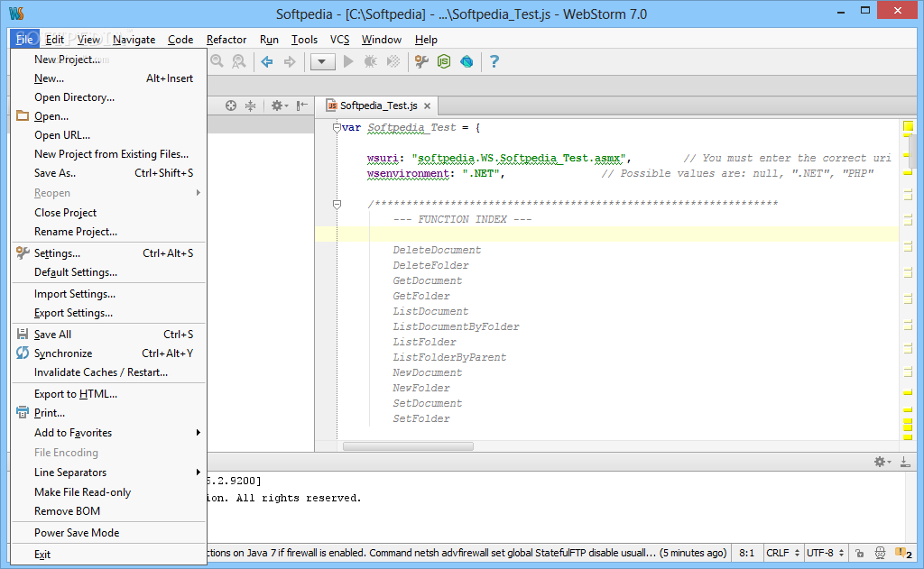Select Invalidate Caches / Restart...
The height and width of the screenshot is (569, 924).
(109, 372)
